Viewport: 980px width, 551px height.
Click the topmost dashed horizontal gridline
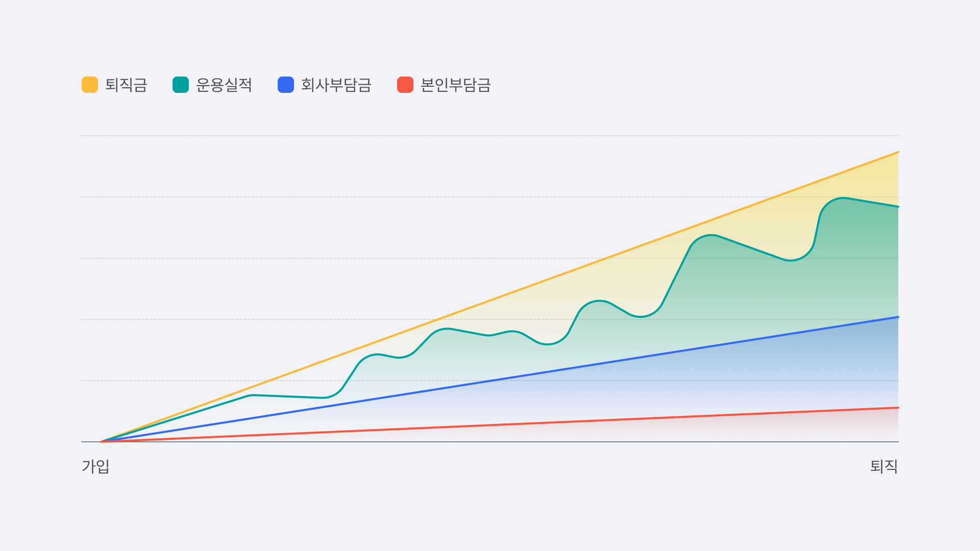[x=490, y=136]
